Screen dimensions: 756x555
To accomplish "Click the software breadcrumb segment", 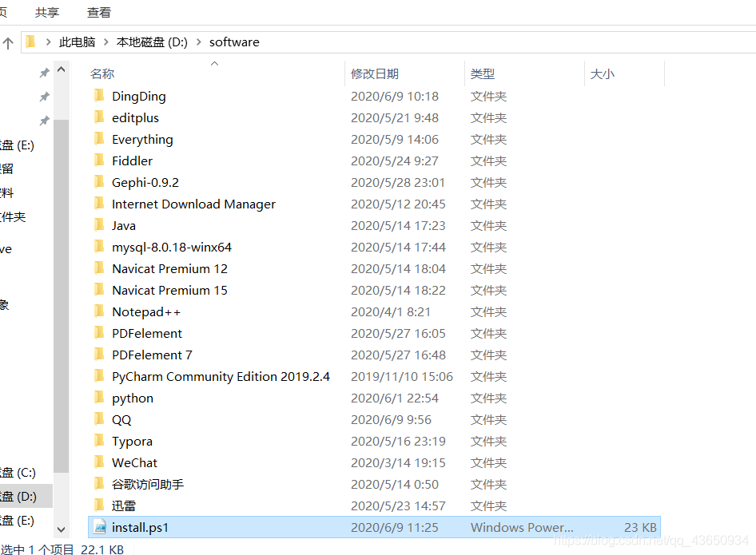I will pos(234,42).
